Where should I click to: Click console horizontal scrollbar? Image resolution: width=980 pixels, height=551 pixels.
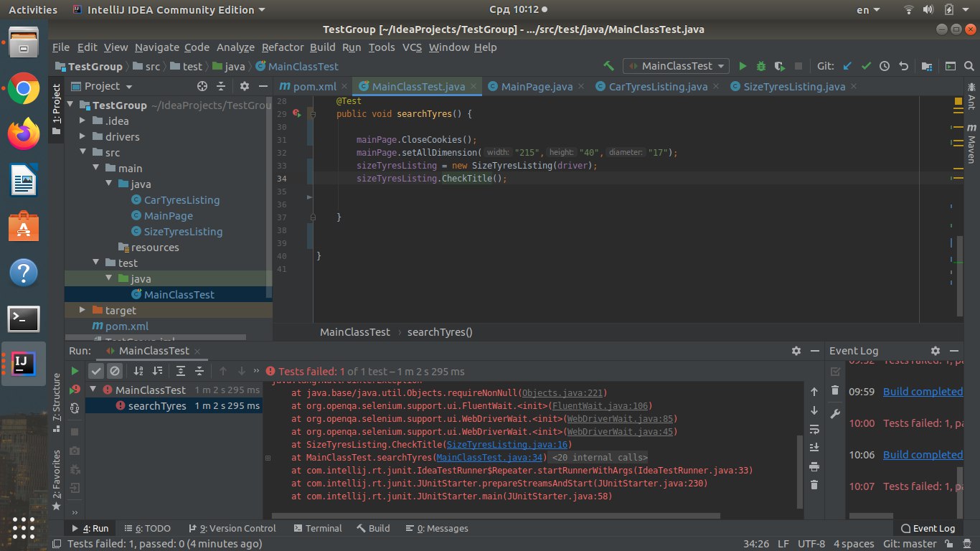point(496,515)
